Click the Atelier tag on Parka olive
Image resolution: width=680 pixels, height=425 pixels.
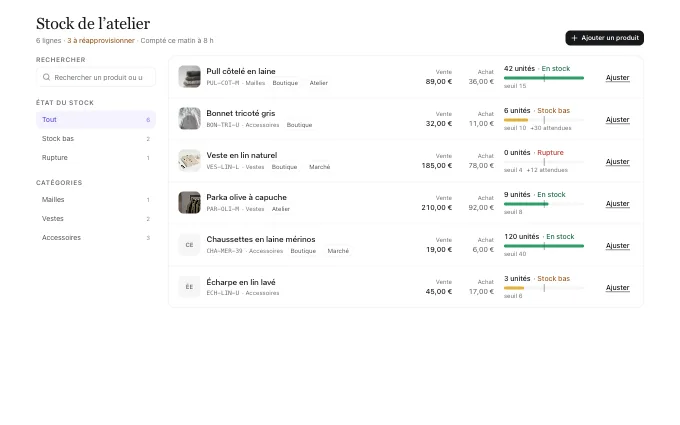point(281,209)
